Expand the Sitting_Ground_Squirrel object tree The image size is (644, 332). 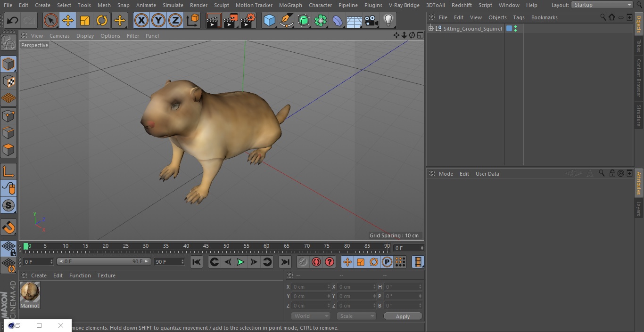click(430, 29)
